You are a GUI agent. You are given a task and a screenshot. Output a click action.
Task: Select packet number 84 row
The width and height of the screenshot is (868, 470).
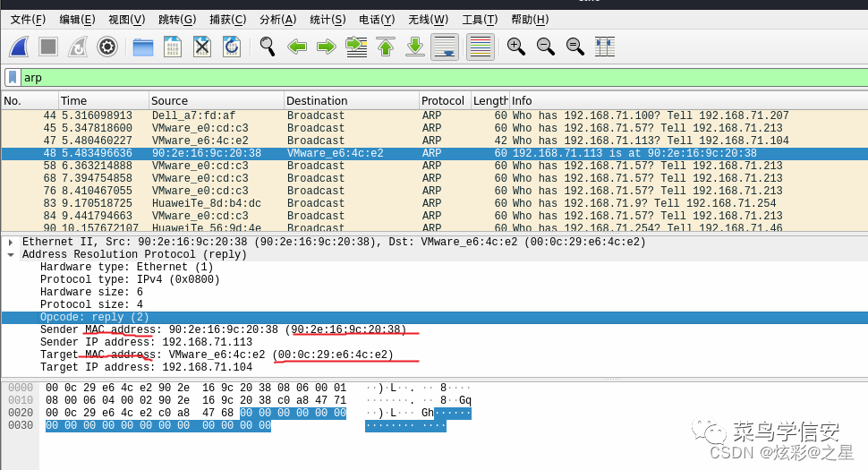point(435,216)
